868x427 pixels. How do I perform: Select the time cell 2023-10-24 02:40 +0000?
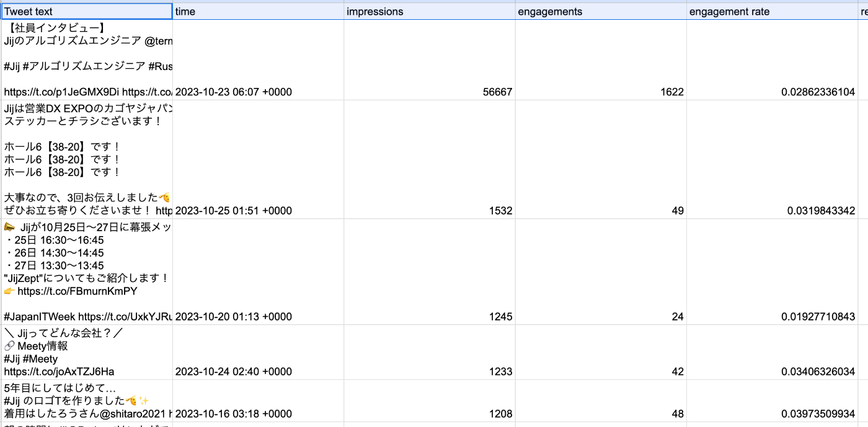pos(259,352)
